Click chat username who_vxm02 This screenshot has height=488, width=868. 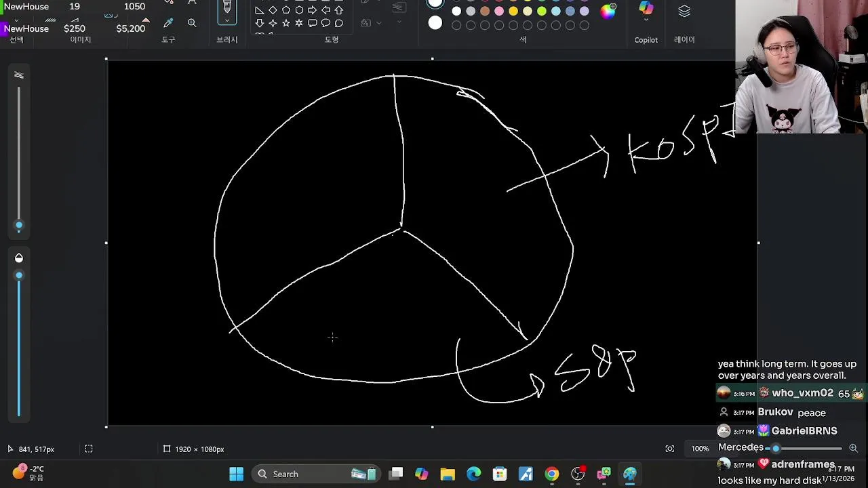point(802,393)
